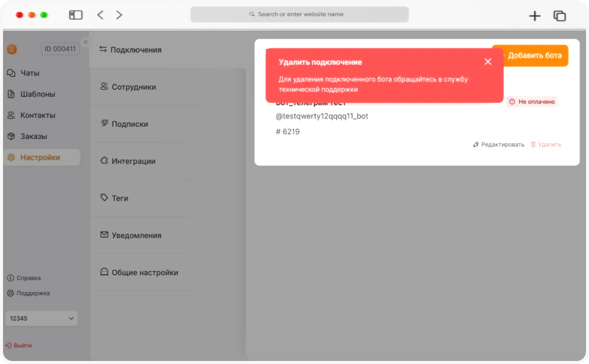The image size is (589, 364).
Task: Click the Уведомления envelope icon
Action: click(x=104, y=235)
